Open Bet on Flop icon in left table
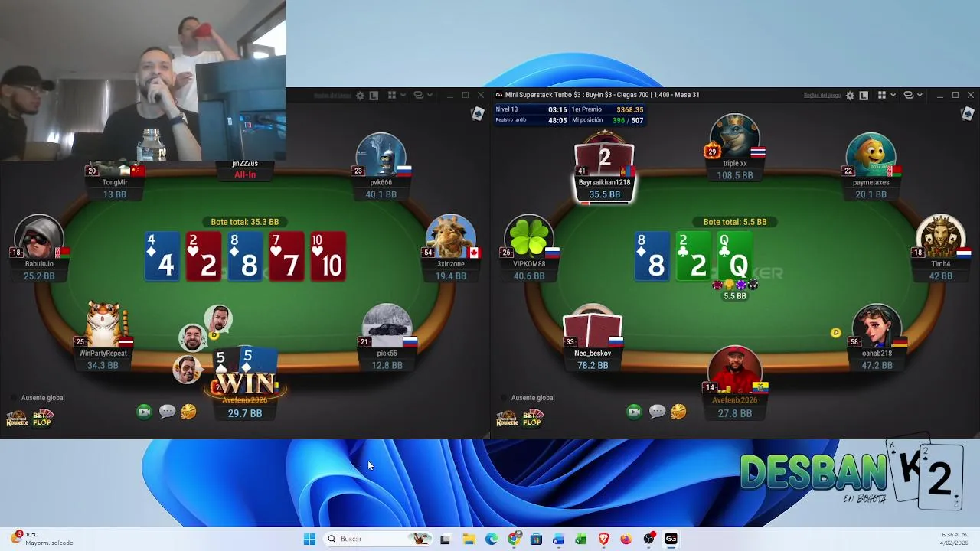Image resolution: width=980 pixels, height=551 pixels. pos(42,419)
